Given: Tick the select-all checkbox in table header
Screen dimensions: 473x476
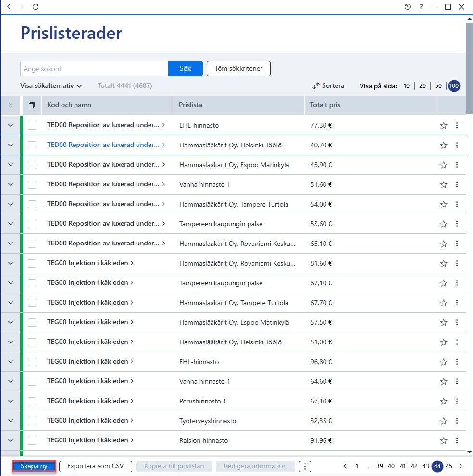Looking at the screenshot, I should pyautogui.click(x=32, y=105).
